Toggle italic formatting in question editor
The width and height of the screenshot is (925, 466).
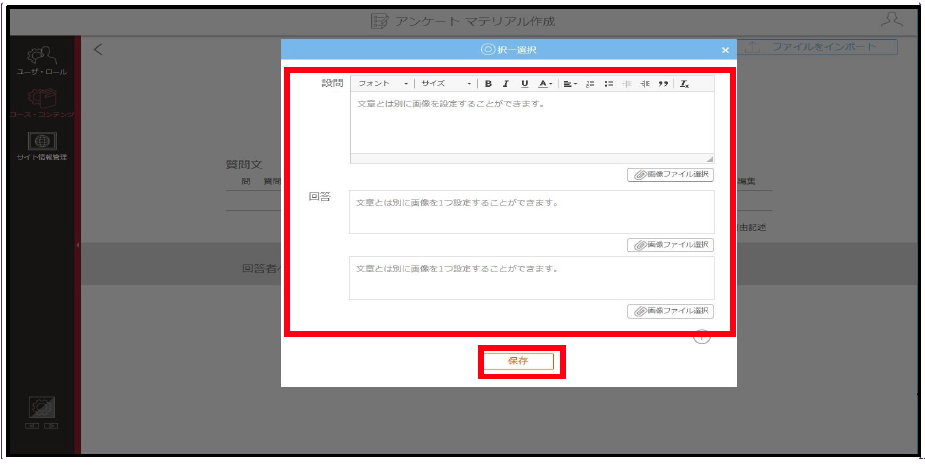point(506,84)
